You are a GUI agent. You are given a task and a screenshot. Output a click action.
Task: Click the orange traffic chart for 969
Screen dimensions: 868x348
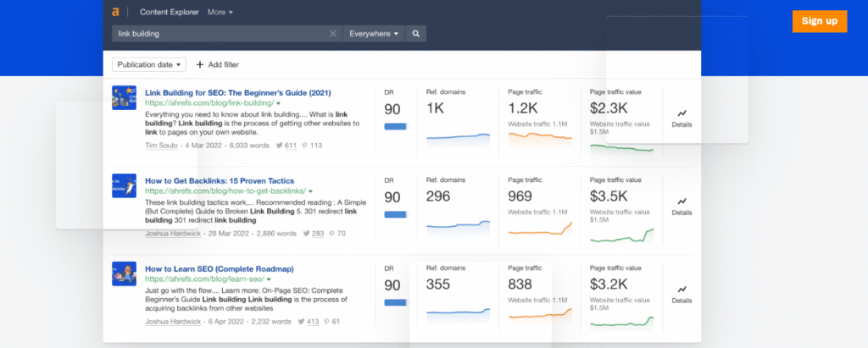540,228
